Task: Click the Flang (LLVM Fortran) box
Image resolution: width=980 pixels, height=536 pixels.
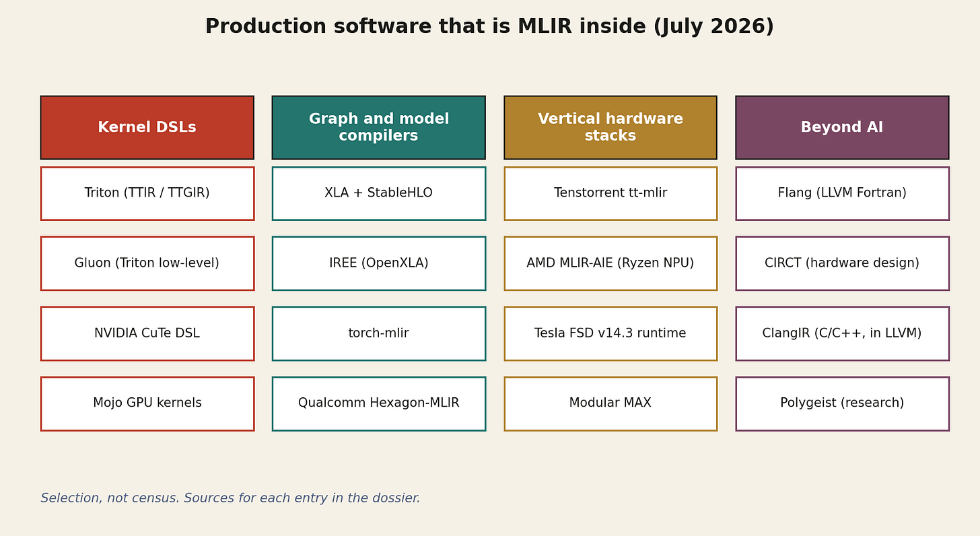Action: coord(842,193)
